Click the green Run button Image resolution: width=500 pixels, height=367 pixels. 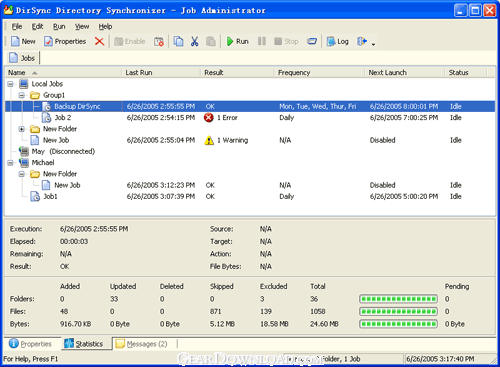coord(237,42)
